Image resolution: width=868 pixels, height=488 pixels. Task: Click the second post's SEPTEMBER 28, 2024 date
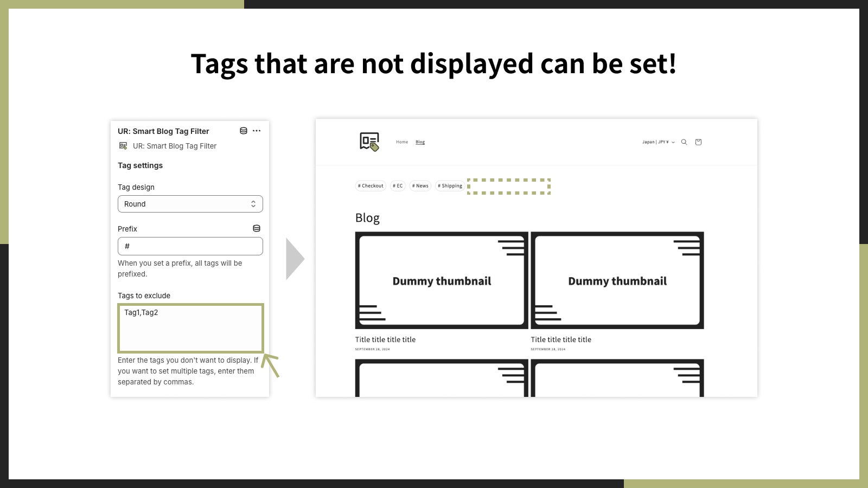click(548, 349)
